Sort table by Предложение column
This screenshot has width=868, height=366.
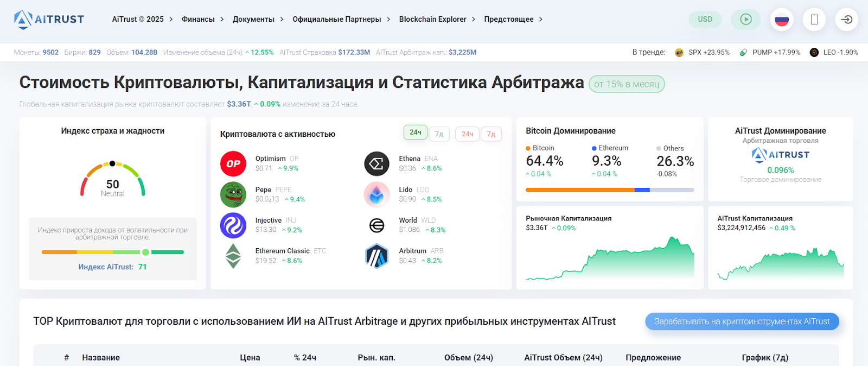(x=653, y=357)
